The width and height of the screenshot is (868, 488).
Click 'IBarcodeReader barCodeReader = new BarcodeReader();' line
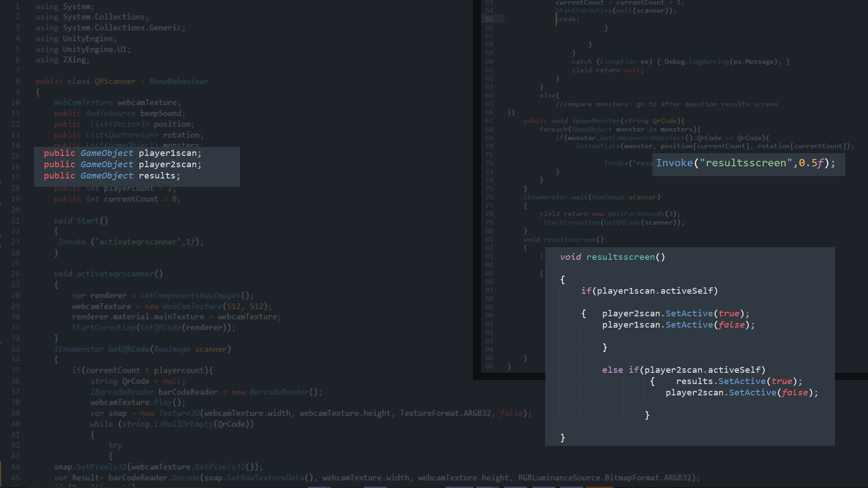206,392
